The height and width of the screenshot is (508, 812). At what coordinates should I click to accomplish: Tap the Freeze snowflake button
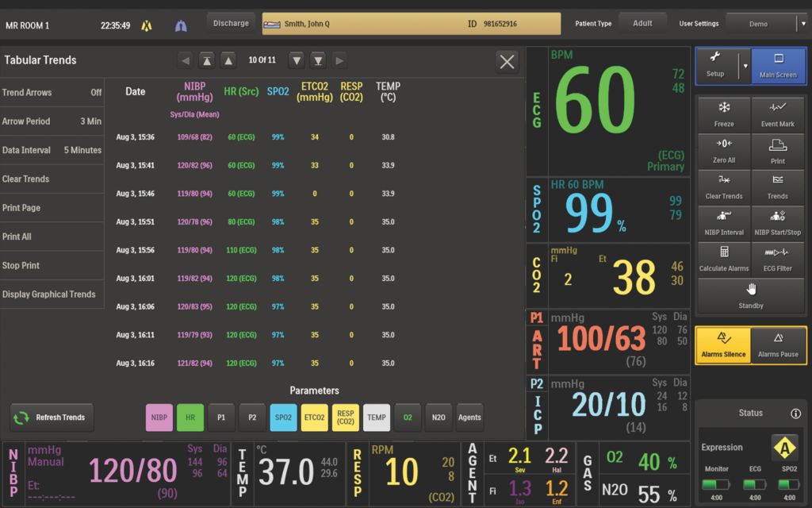point(723,114)
